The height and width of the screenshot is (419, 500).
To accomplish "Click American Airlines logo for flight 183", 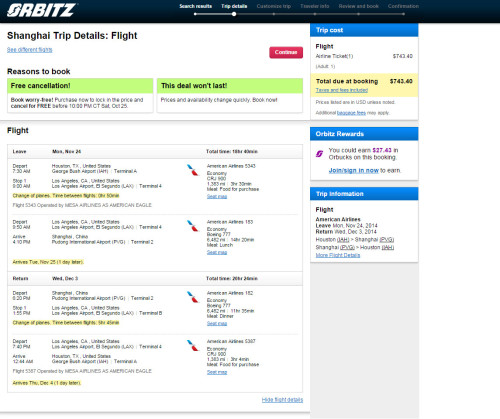I will [192, 226].
